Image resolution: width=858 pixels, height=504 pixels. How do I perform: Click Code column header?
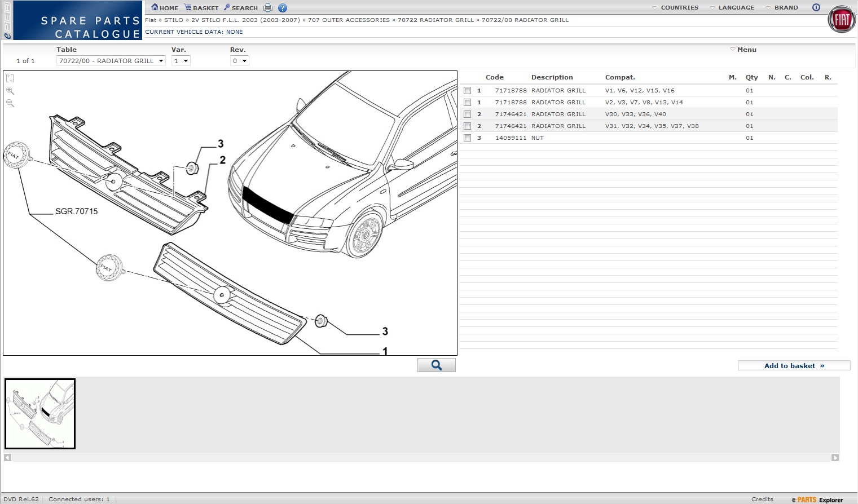pyautogui.click(x=495, y=77)
